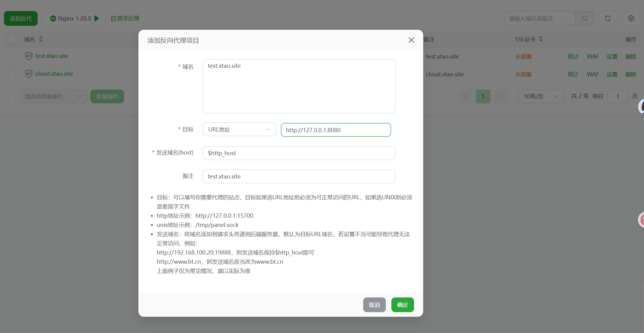644x333 pixels.
Task: Click the refresh icon near top right
Action: click(608, 18)
